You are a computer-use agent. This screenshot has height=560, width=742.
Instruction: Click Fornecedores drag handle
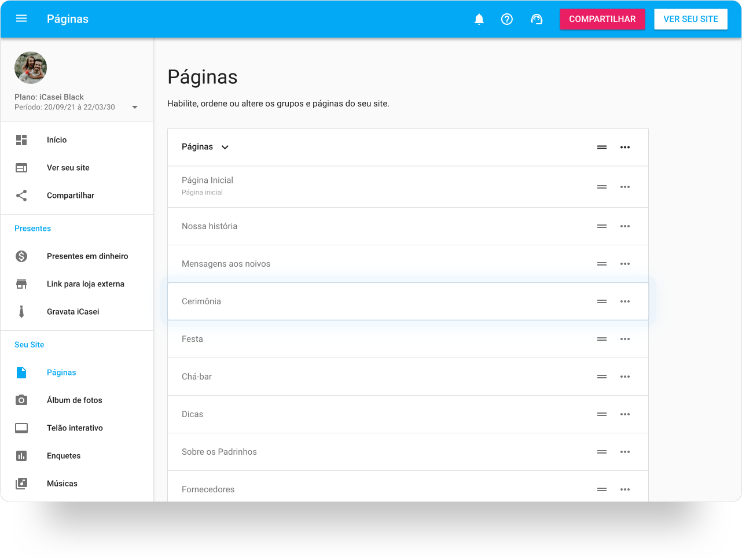[x=602, y=489]
